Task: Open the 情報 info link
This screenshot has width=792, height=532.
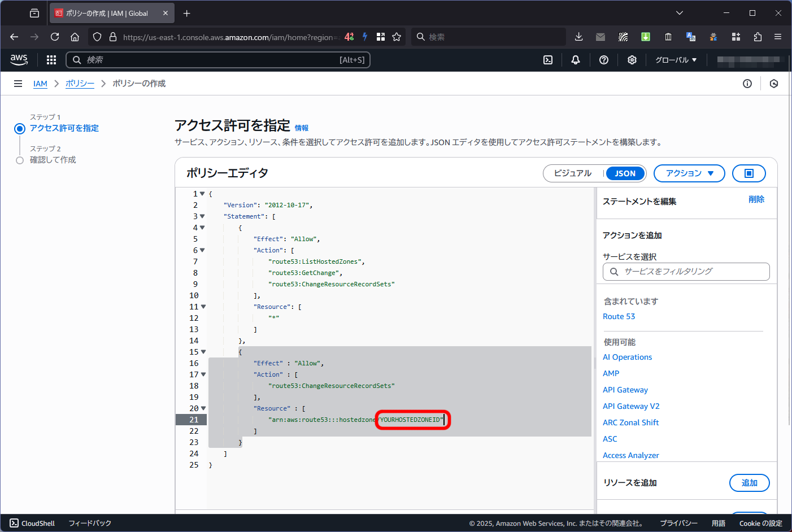Action: (302, 128)
